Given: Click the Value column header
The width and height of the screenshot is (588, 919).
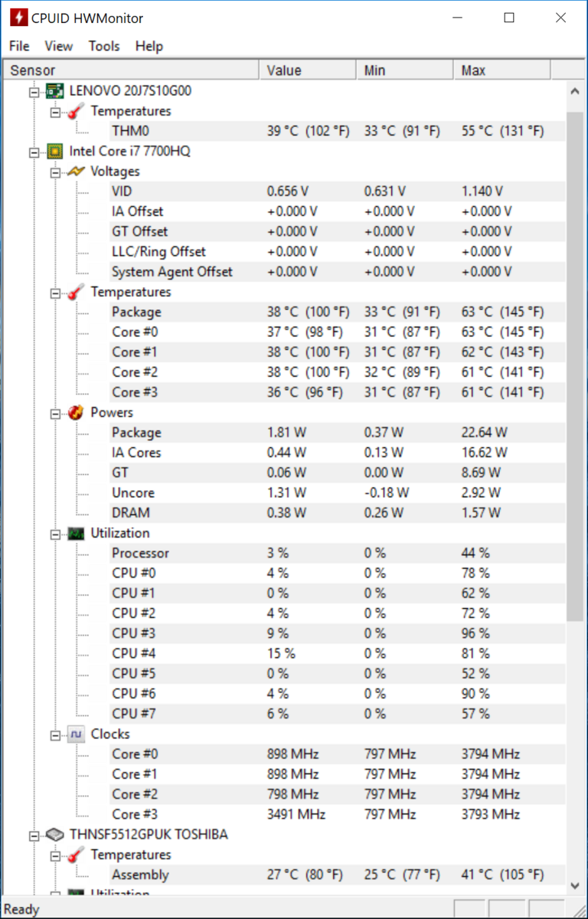Looking at the screenshot, I should pos(308,70).
